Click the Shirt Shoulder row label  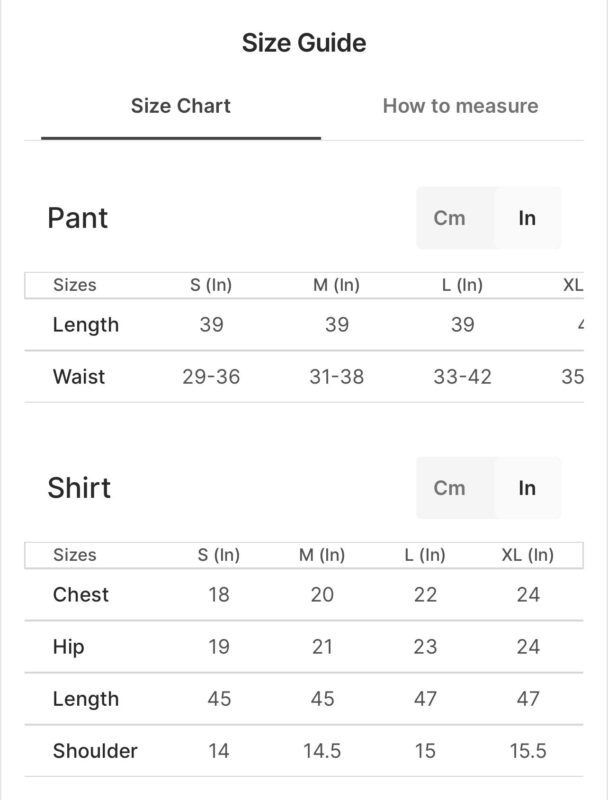95,751
